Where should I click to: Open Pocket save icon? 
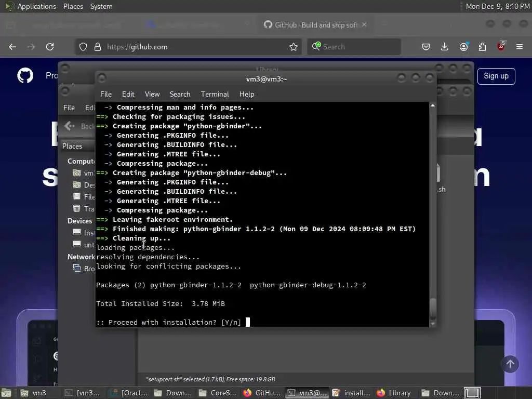426,47
